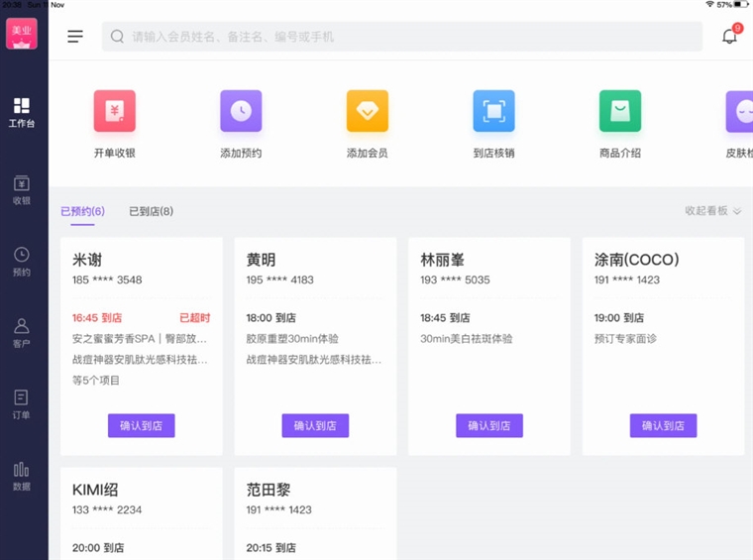Select the 已预约(6) tab
Image resolution: width=753 pixels, height=560 pixels.
pyautogui.click(x=82, y=211)
